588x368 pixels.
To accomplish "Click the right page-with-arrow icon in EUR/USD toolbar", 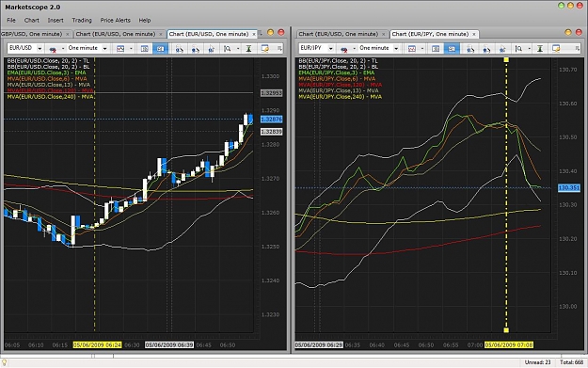I will tap(196, 49).
